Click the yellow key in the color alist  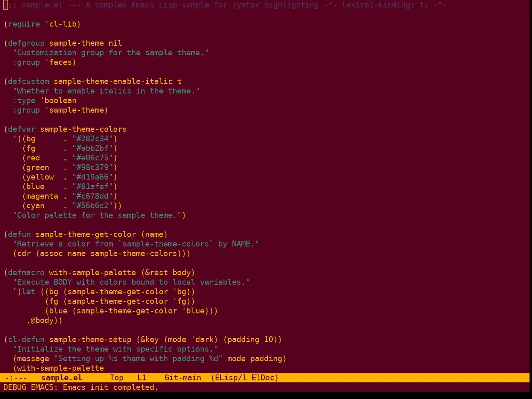(40, 177)
